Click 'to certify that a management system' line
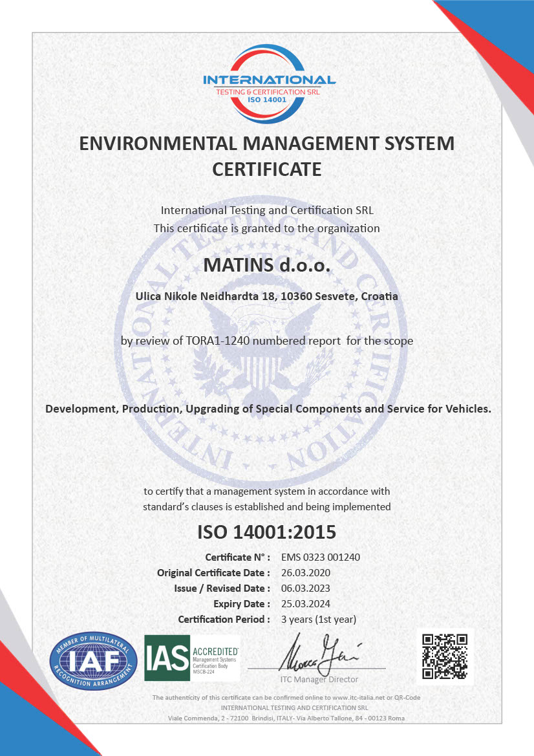This screenshot has width=534, height=756. 266,491
